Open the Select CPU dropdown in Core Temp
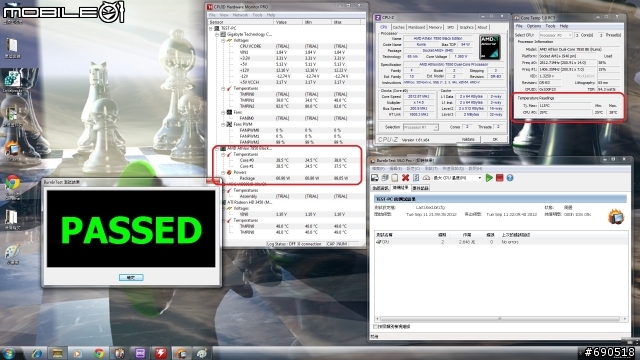640x360 pixels. point(556,36)
